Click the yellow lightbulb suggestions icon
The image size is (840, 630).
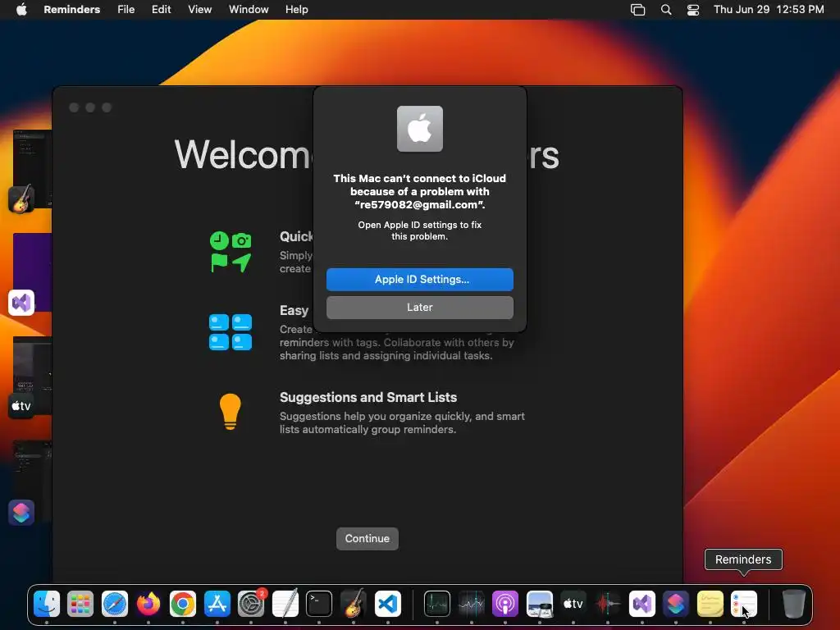click(x=231, y=412)
